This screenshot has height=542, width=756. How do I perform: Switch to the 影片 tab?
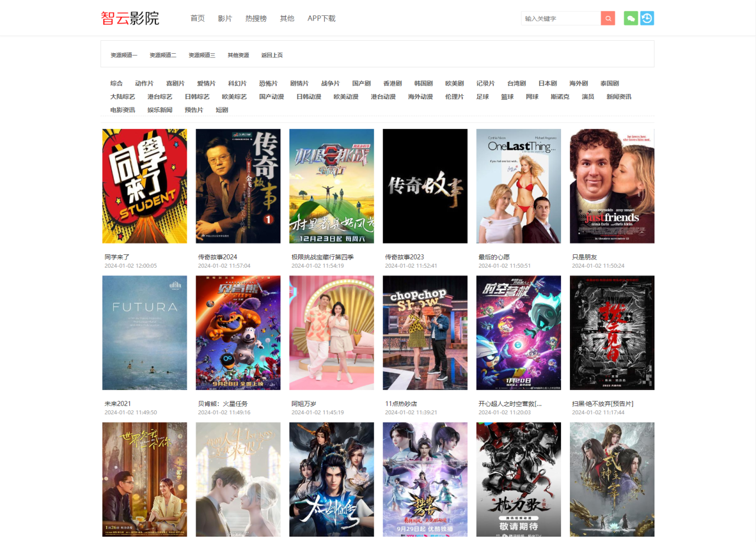click(225, 18)
